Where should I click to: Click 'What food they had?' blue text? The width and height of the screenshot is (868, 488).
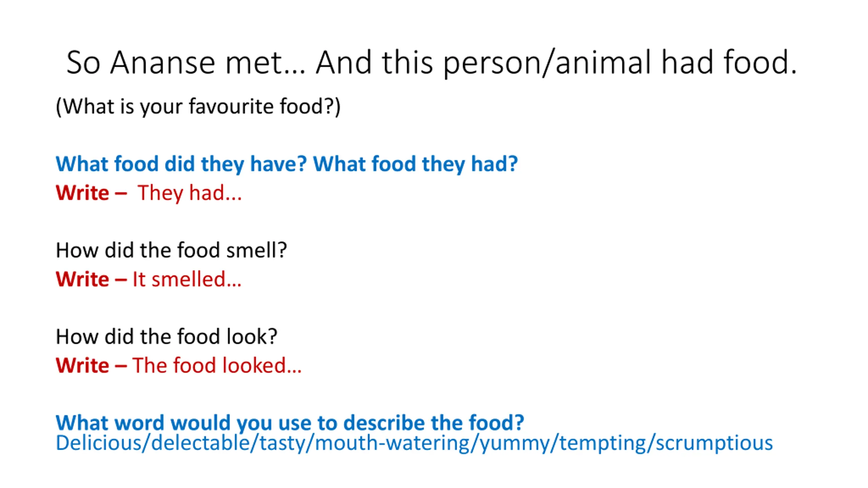tap(415, 164)
